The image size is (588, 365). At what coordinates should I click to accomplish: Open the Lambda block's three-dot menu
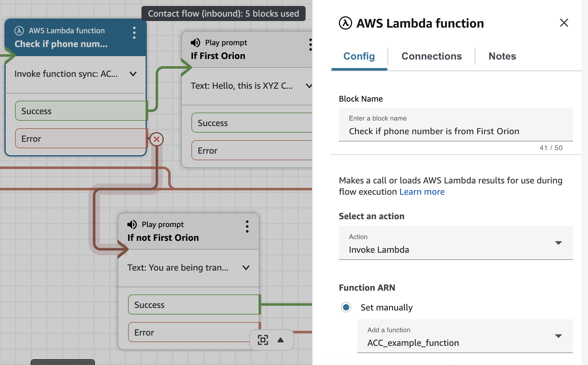[134, 33]
